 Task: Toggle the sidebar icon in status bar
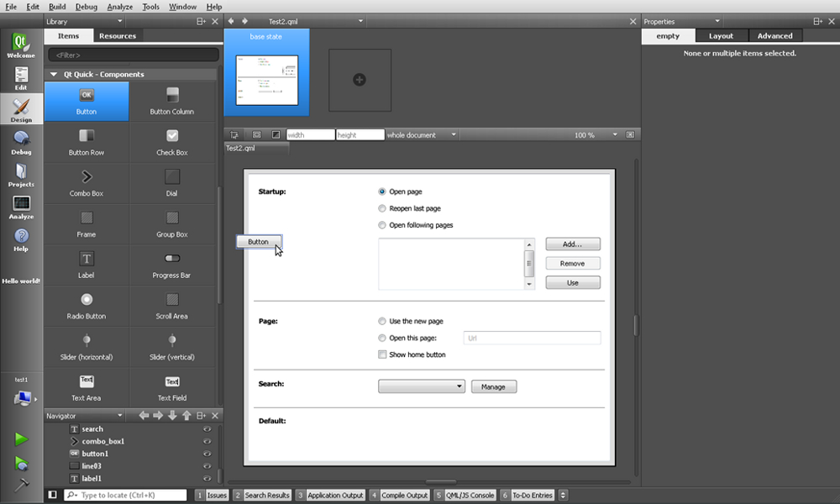(52, 495)
